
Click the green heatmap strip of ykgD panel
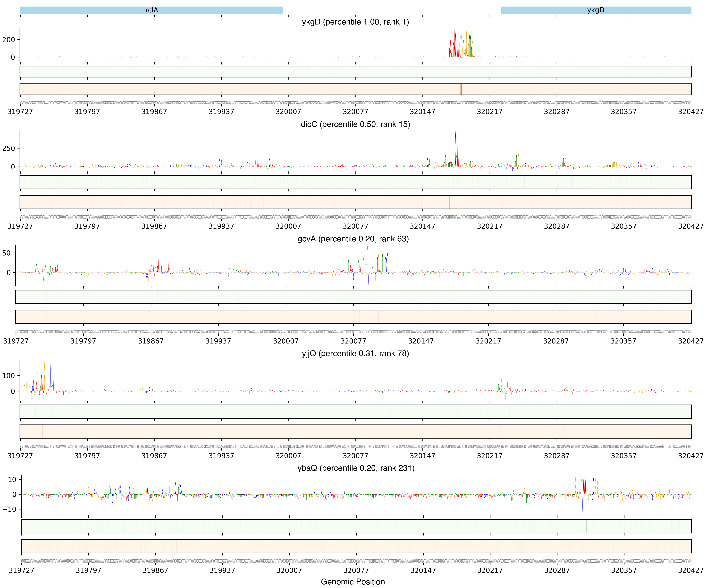point(355,72)
